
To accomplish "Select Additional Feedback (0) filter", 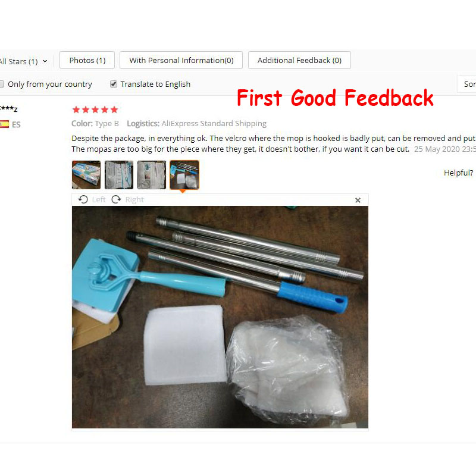I will [299, 60].
